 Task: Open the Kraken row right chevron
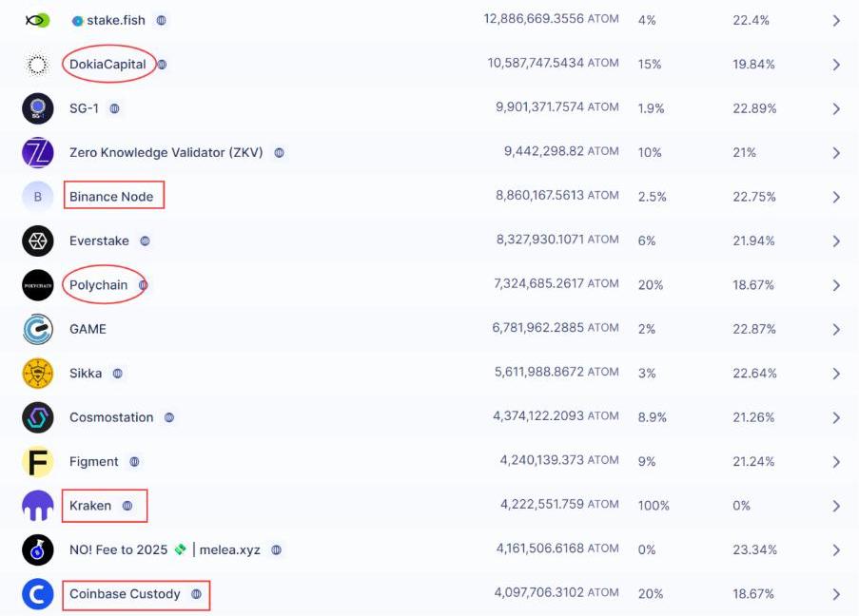point(836,506)
